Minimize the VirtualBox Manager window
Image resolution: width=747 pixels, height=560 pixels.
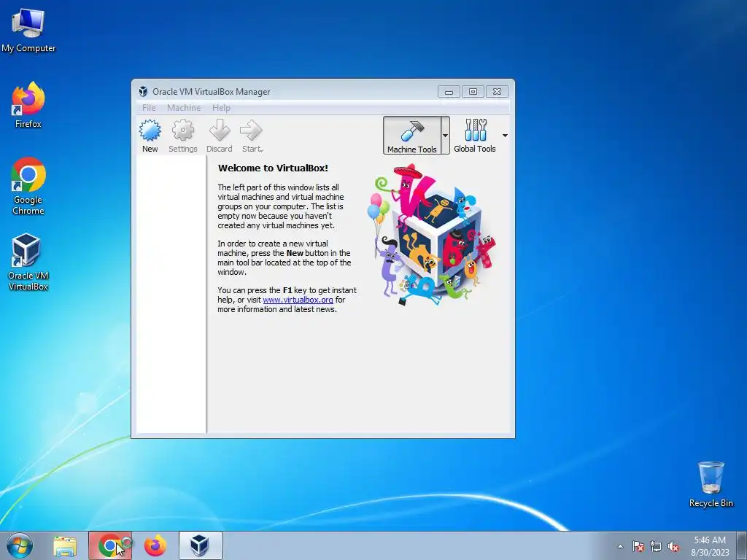tap(449, 91)
